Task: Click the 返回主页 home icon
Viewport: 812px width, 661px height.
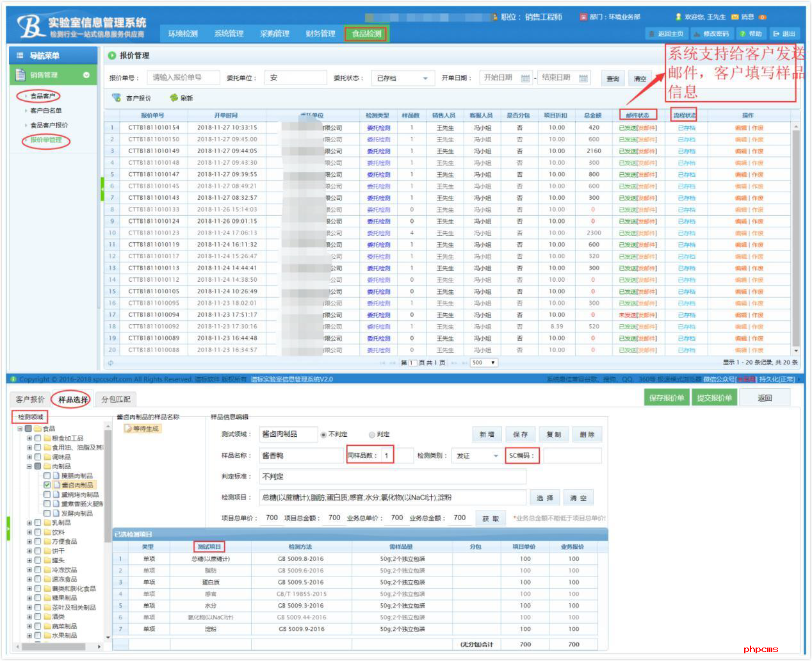Action: (x=652, y=34)
